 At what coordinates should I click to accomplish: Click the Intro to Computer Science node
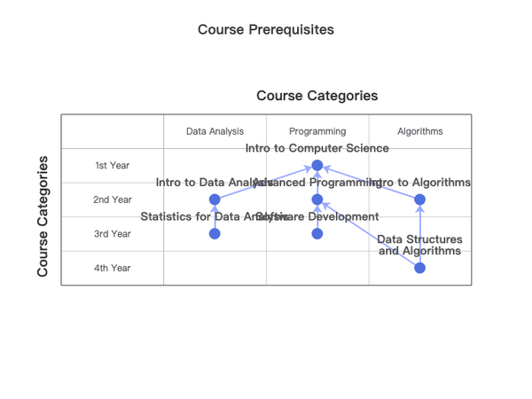pos(317,165)
